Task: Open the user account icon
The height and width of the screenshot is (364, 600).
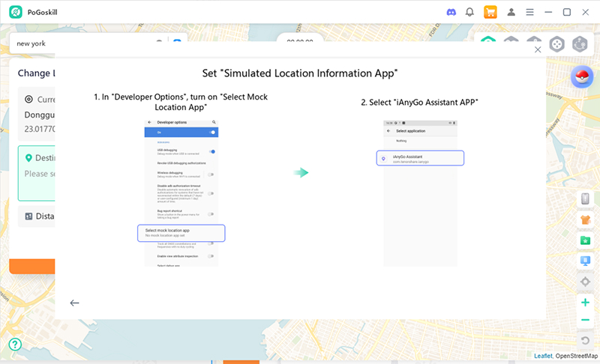Action: [511, 12]
